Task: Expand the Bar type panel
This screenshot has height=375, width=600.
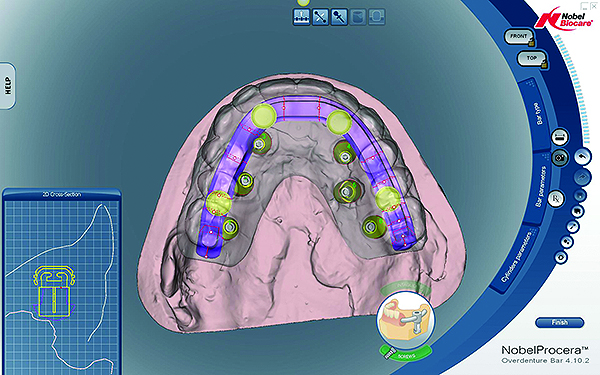Action: (x=536, y=114)
